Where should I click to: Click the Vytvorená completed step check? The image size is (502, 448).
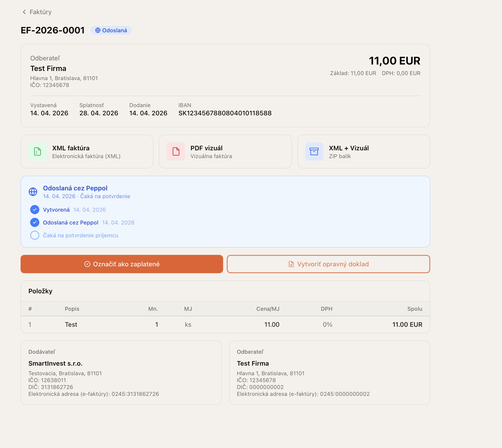[x=35, y=210]
